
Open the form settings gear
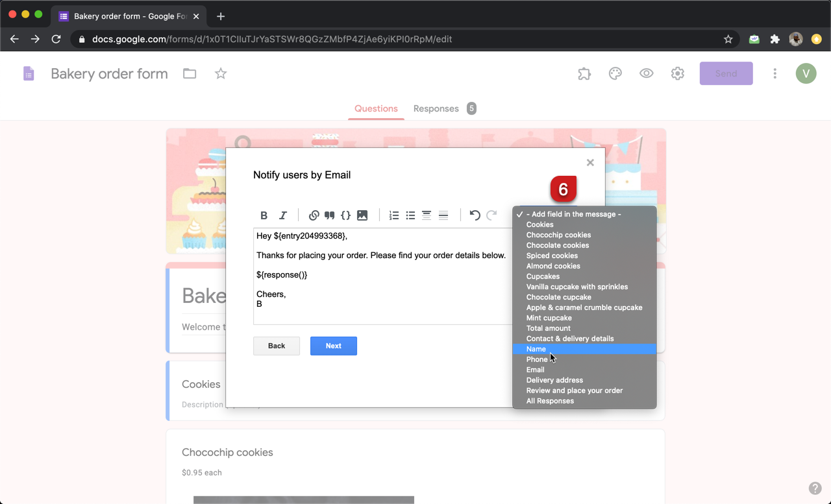pos(677,73)
